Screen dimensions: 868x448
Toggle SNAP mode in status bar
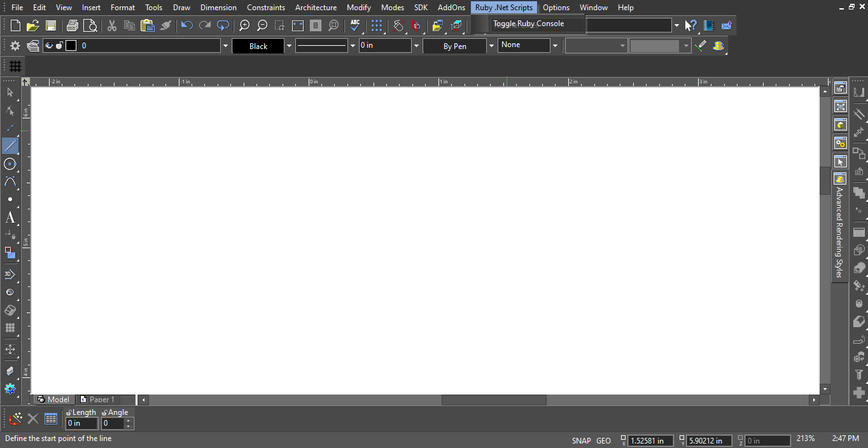point(581,440)
